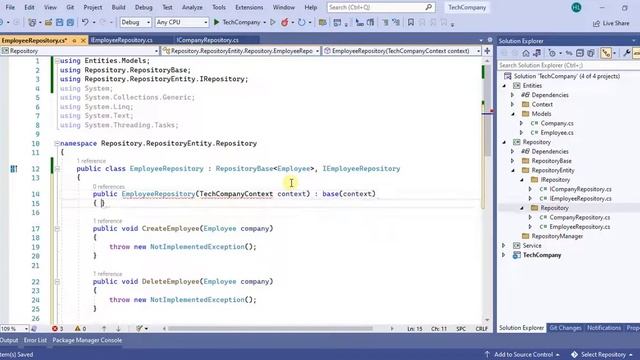Viewport: 640px width, 360px height.
Task: Collapse the CreateEmployee method outline toggle
Action: click(x=57, y=229)
